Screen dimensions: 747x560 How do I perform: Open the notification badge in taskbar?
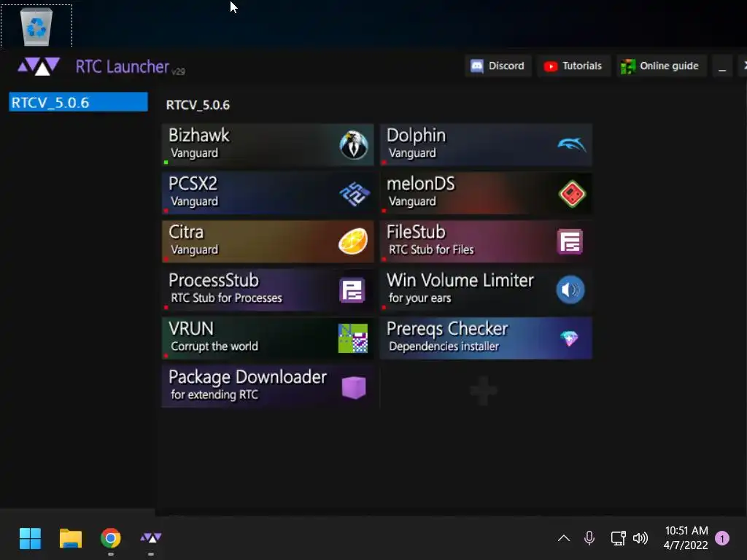pos(722,538)
